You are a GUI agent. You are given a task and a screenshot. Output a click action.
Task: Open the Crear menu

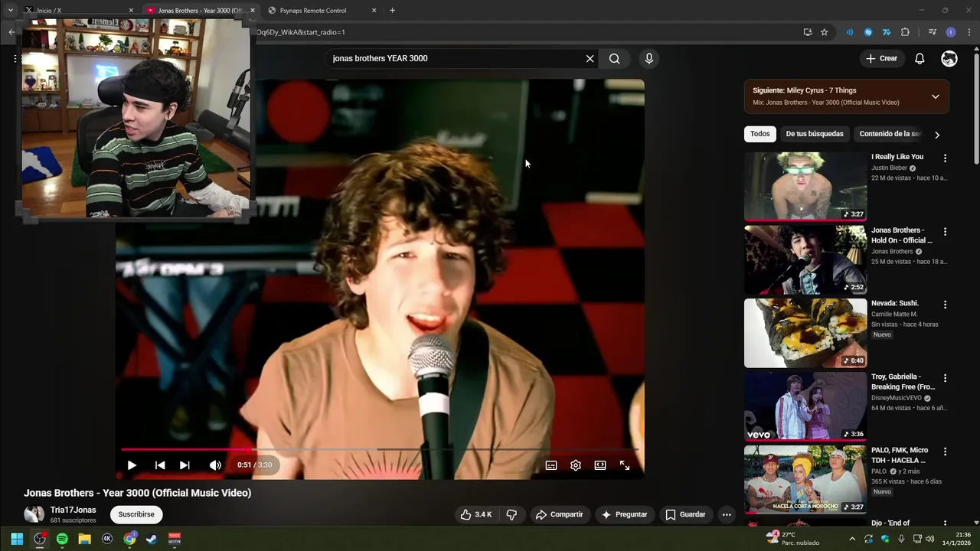[x=881, y=59]
